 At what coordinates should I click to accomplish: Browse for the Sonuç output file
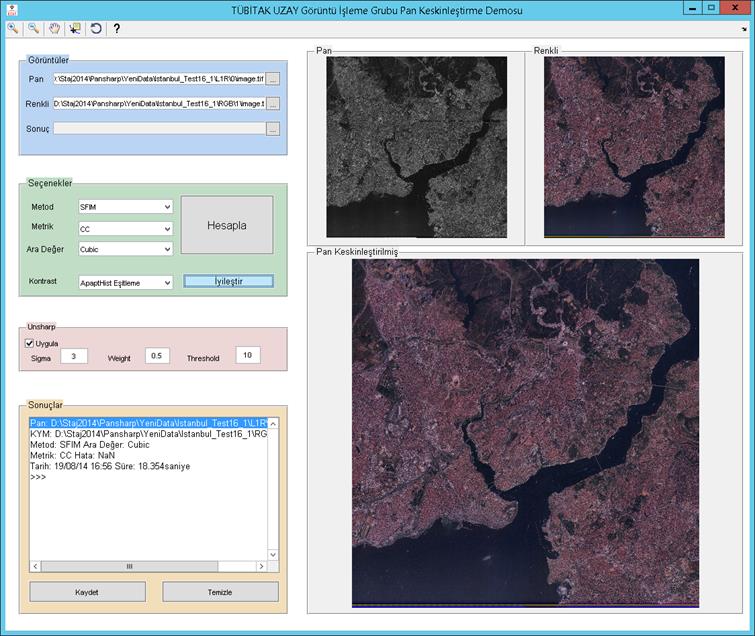(273, 129)
